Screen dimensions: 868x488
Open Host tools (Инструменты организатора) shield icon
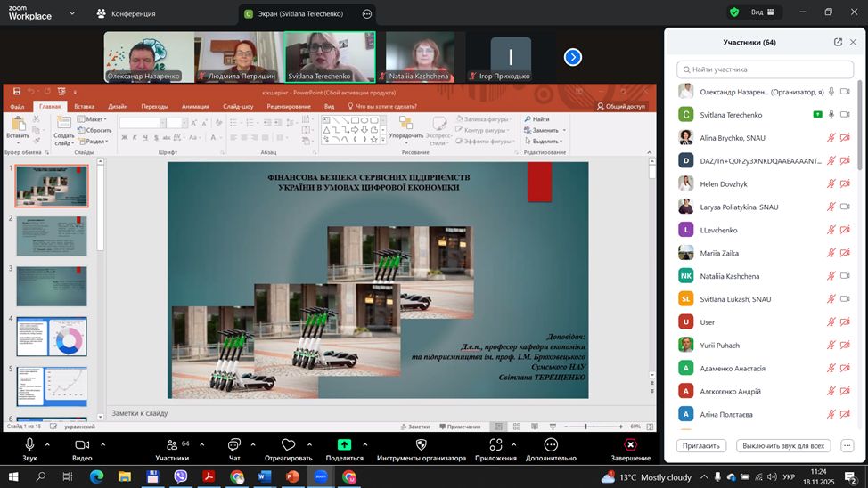421,444
